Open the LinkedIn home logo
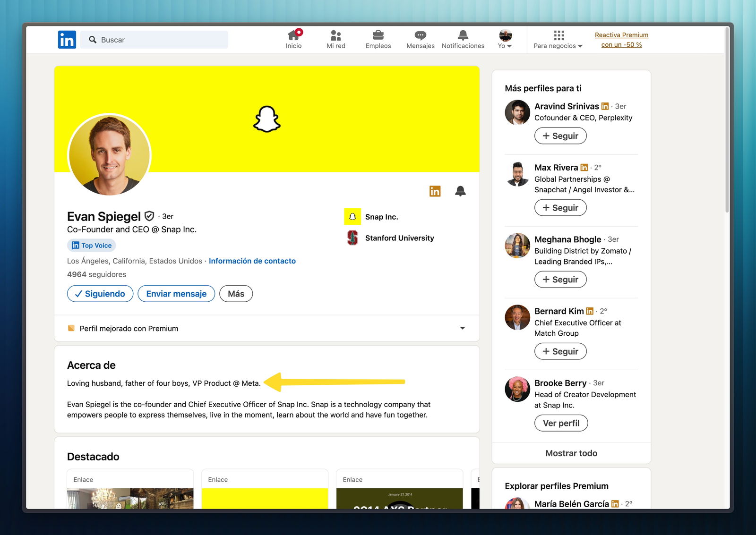Image resolution: width=756 pixels, height=535 pixels. point(67,40)
